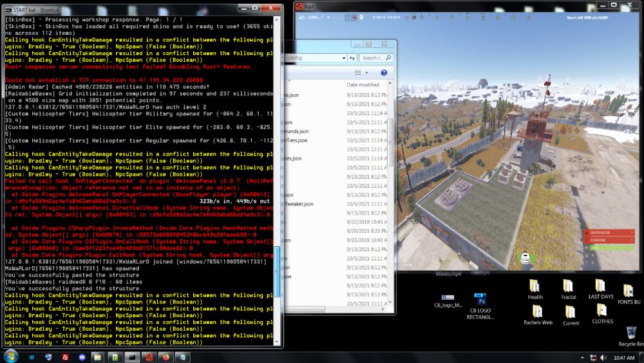Open Firefox from the taskbar

coord(166,357)
